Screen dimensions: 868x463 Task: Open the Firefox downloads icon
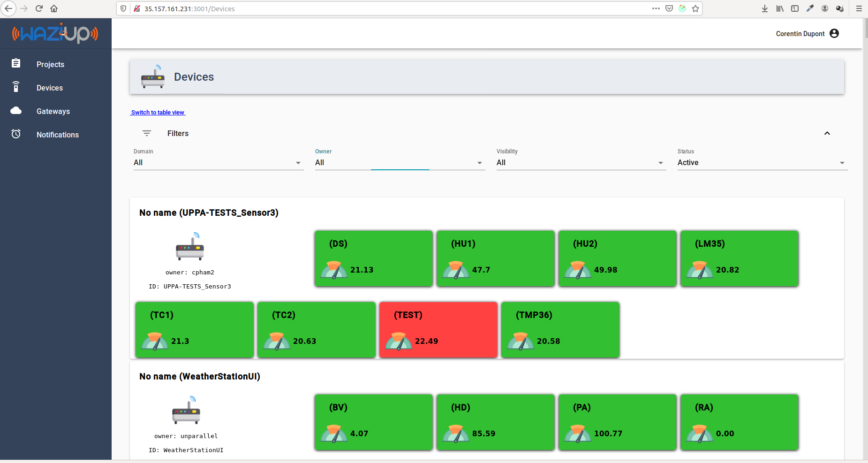[x=765, y=8]
